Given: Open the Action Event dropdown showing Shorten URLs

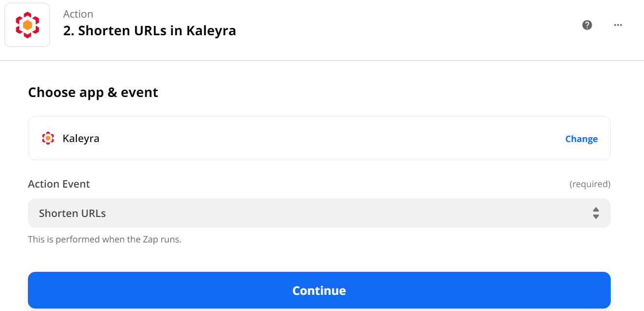Looking at the screenshot, I should pos(319,213).
